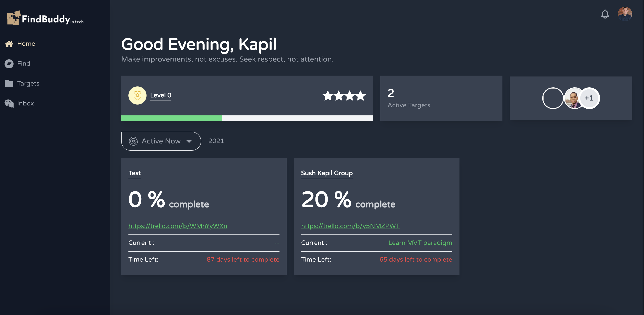The image size is (644, 315).
Task: Open the Level 0 link
Action: pos(161,95)
